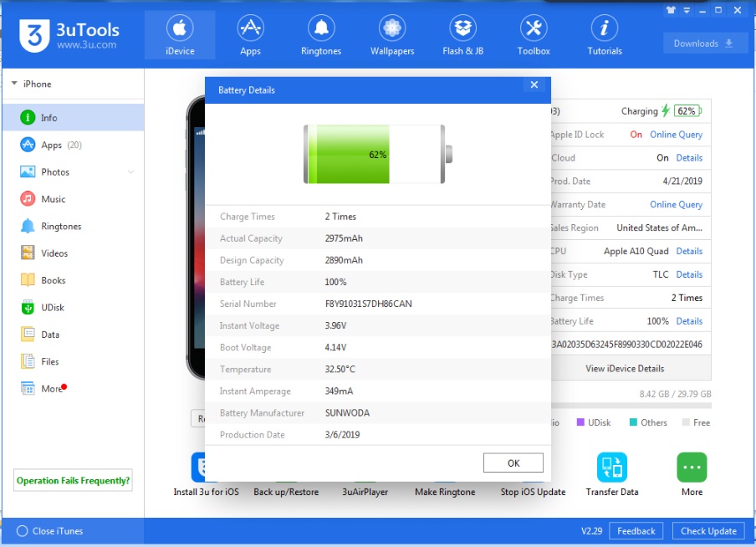Click the green More tools icon
The width and height of the screenshot is (756, 547).
click(x=692, y=468)
